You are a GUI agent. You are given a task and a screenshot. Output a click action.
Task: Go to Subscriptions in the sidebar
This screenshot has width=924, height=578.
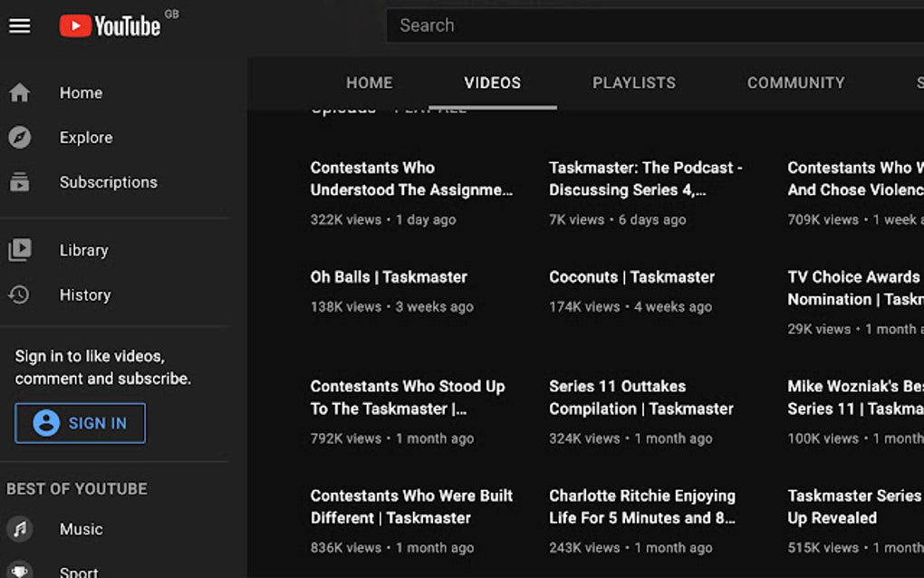coord(108,182)
